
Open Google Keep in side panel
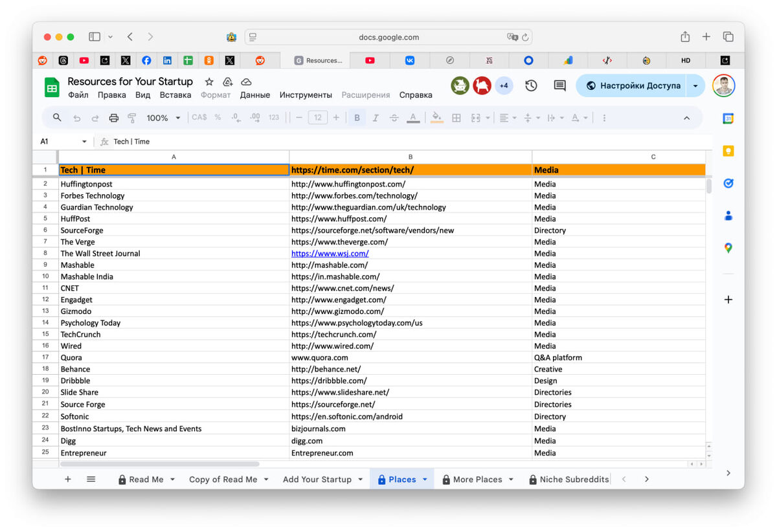tap(728, 151)
